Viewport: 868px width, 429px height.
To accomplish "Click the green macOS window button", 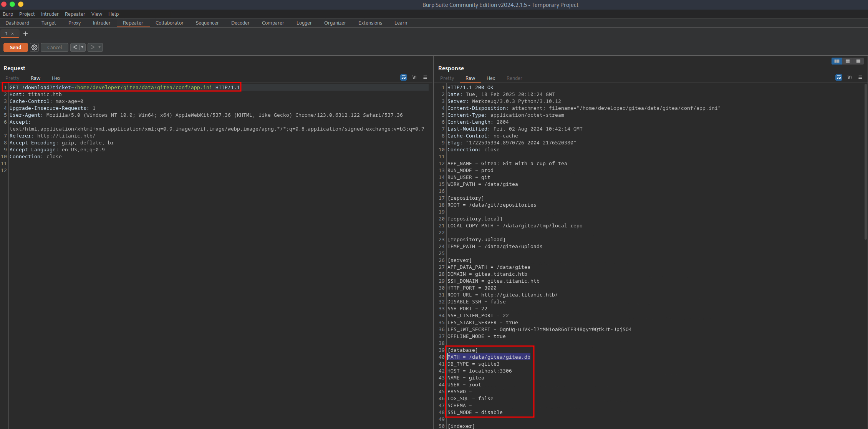I will tap(12, 4).
